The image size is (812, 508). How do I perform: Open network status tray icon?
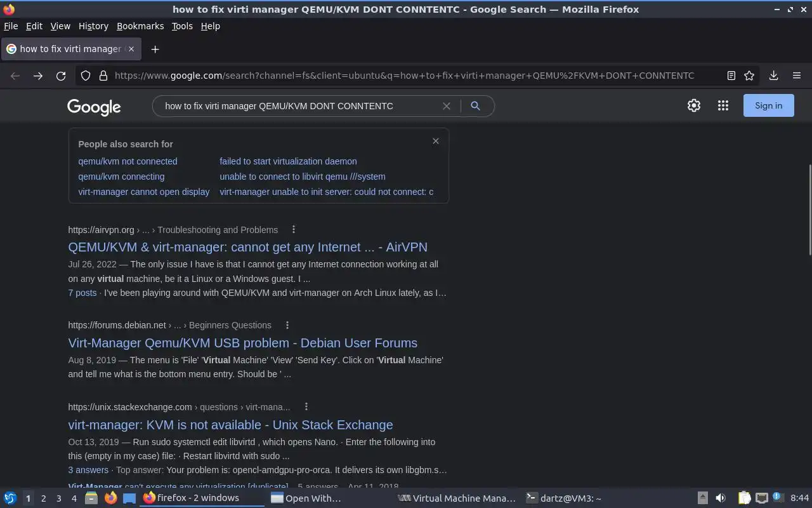(762, 498)
